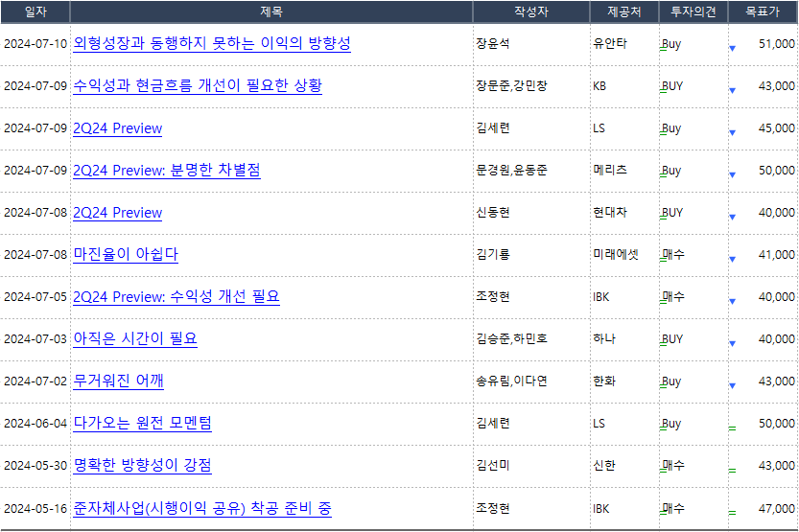Viewport: 799px width, 532px height.
Task: Click provider cell '한화'
Action: (604, 381)
